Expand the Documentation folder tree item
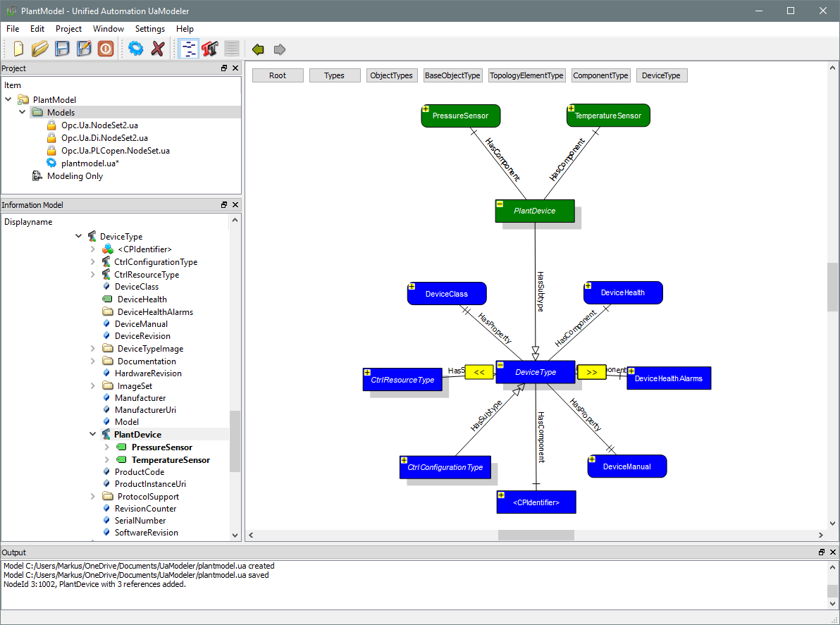This screenshot has height=625, width=840. click(93, 361)
